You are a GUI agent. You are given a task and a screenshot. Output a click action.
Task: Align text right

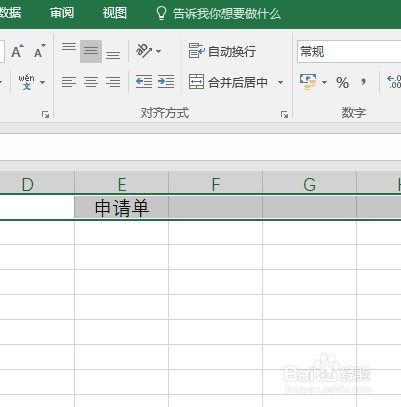[113, 82]
